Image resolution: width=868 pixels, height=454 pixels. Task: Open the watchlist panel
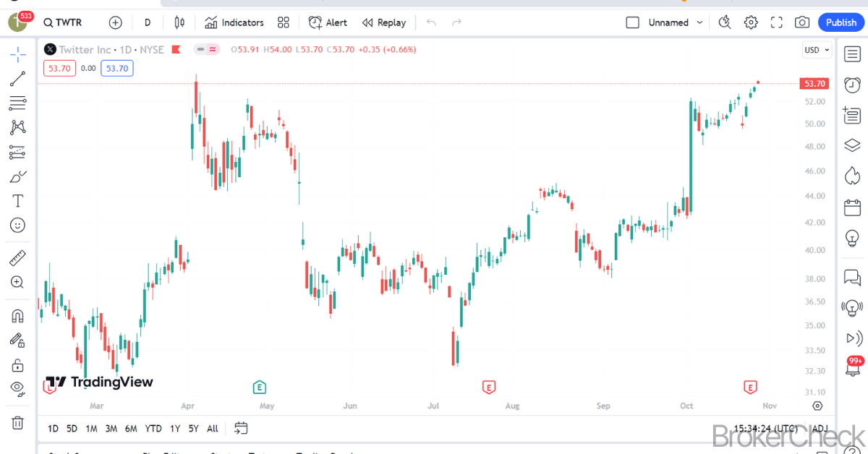(x=852, y=53)
